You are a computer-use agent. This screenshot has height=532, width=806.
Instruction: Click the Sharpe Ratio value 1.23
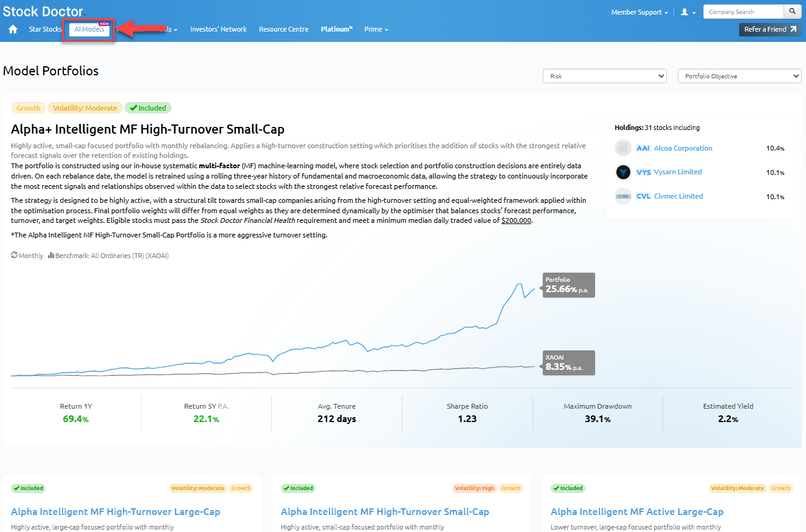click(x=467, y=419)
